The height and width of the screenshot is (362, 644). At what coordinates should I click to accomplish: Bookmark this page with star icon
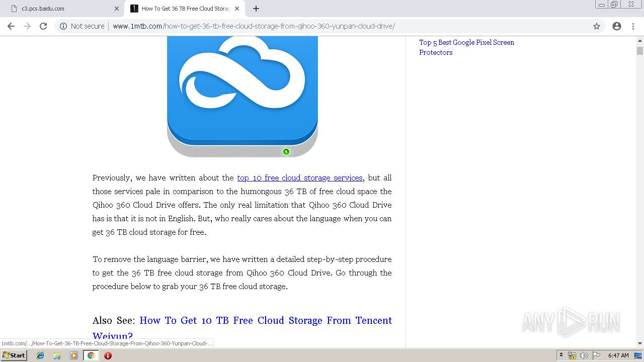click(597, 26)
